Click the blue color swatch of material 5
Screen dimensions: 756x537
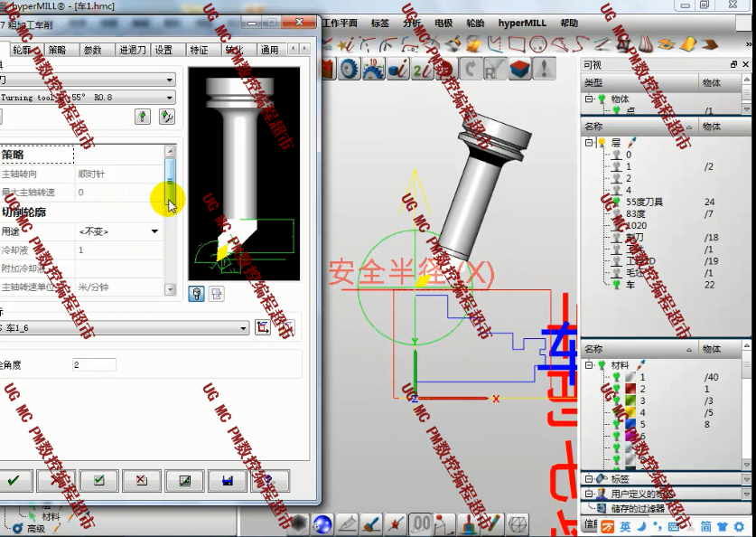[630, 425]
